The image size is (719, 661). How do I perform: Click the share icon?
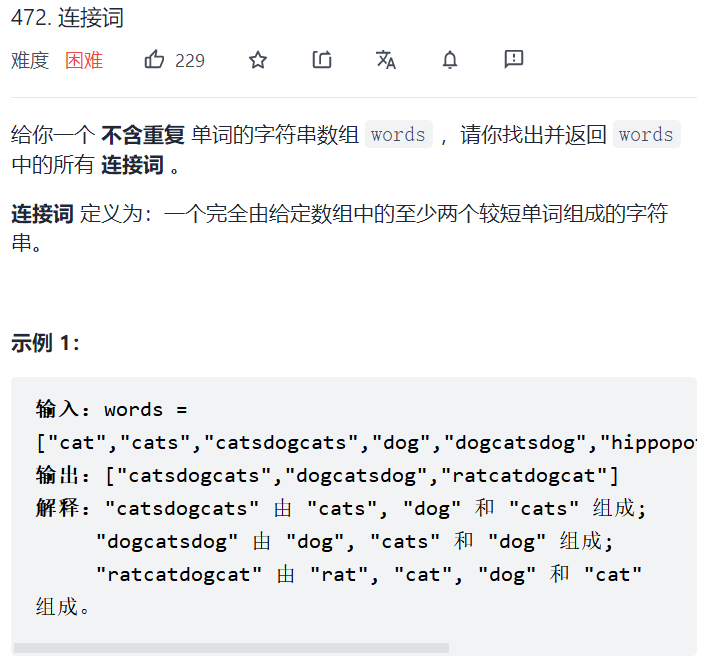tap(322, 60)
